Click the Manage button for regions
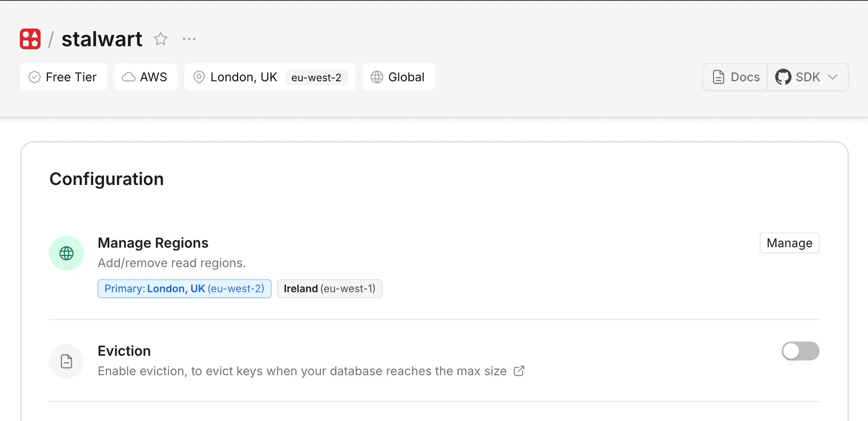This screenshot has height=421, width=868. (x=789, y=243)
